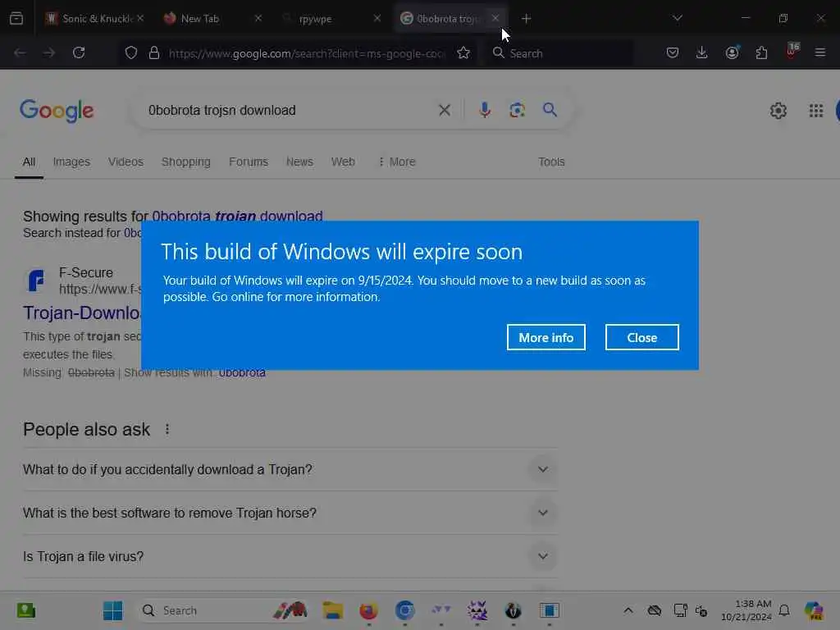Open corrected 'Obobrota trojan download' link
The height and width of the screenshot is (630, 840).
pyautogui.click(x=237, y=216)
